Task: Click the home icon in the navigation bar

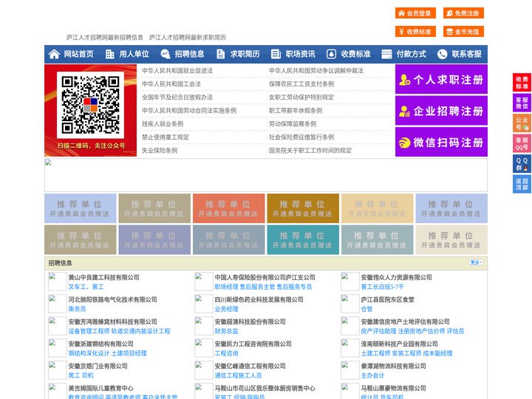Action: point(54,54)
